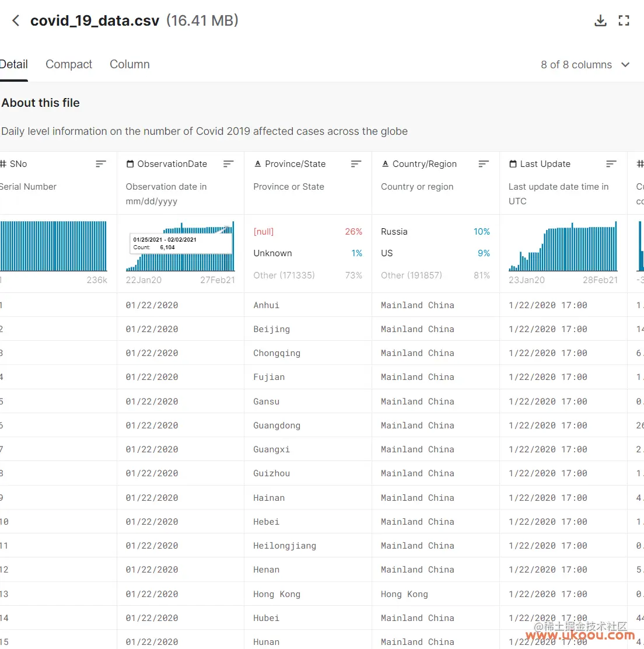The height and width of the screenshot is (649, 644).
Task: Download covid_19_data.csv file
Action: coord(600,20)
